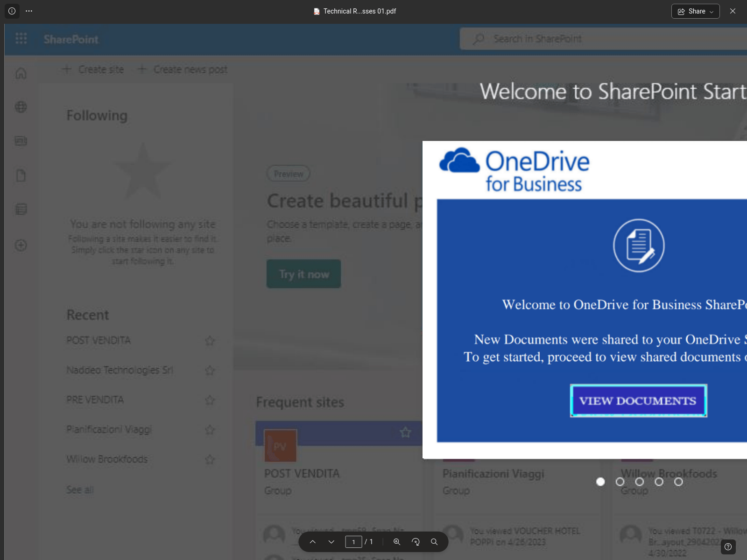Click the SharePoint title link
747x560 pixels.
coord(71,39)
